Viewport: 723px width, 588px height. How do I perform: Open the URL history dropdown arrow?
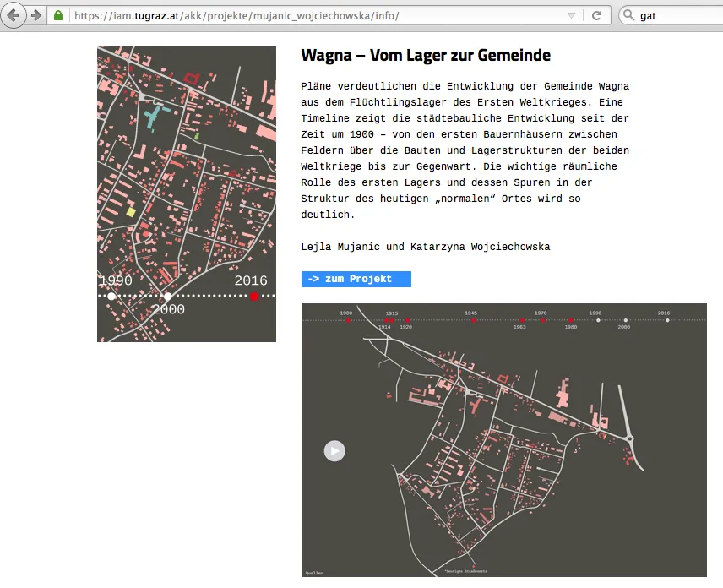[x=571, y=16]
